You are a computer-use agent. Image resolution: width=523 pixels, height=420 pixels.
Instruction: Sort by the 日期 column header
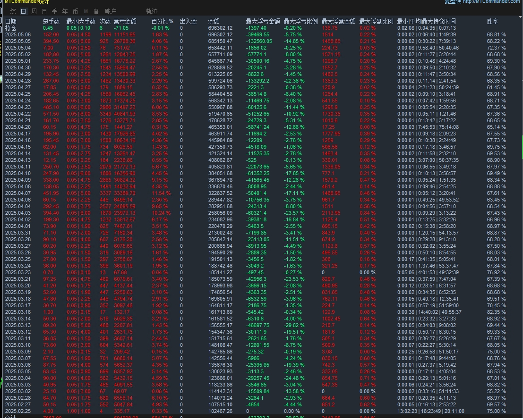tap(11, 22)
